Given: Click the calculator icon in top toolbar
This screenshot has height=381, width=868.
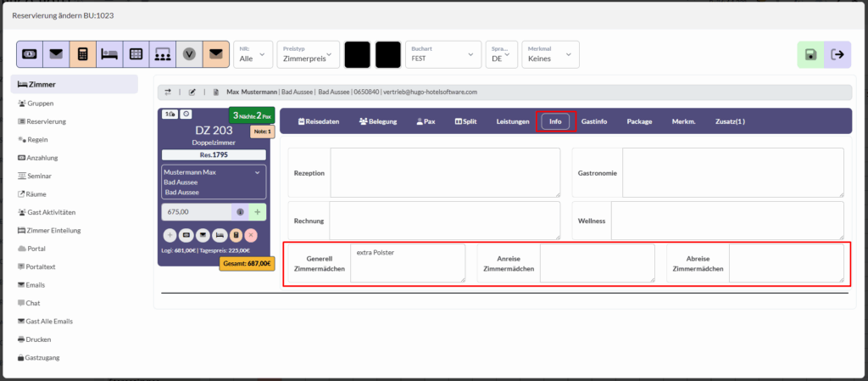Looking at the screenshot, I should 83,54.
